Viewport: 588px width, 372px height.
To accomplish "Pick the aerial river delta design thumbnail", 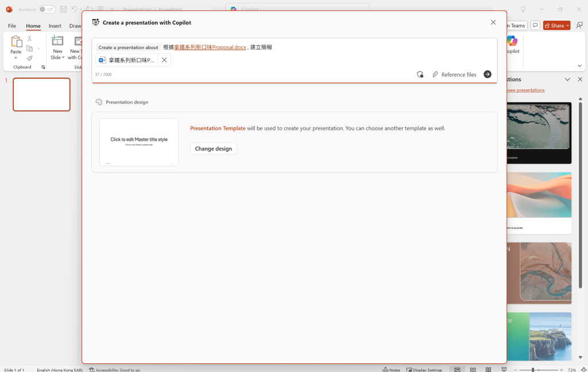I will pyautogui.click(x=539, y=273).
